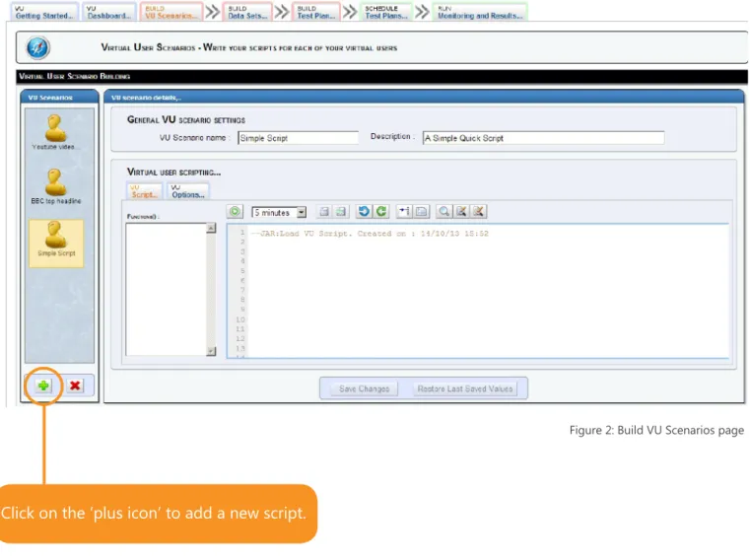The width and height of the screenshot is (750, 560).
Task: Open the Run Monitoring and Results tab
Action: pyautogui.click(x=480, y=12)
